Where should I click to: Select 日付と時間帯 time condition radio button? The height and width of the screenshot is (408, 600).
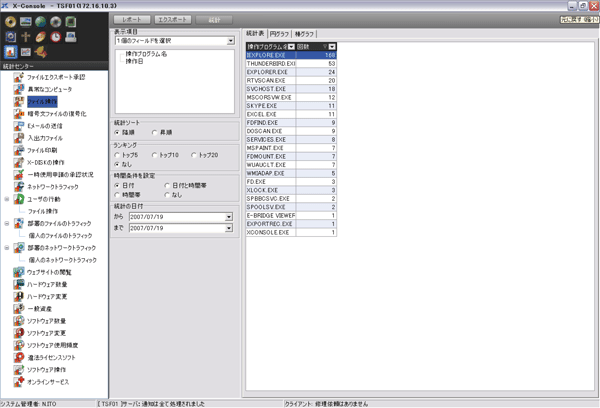coord(167,185)
